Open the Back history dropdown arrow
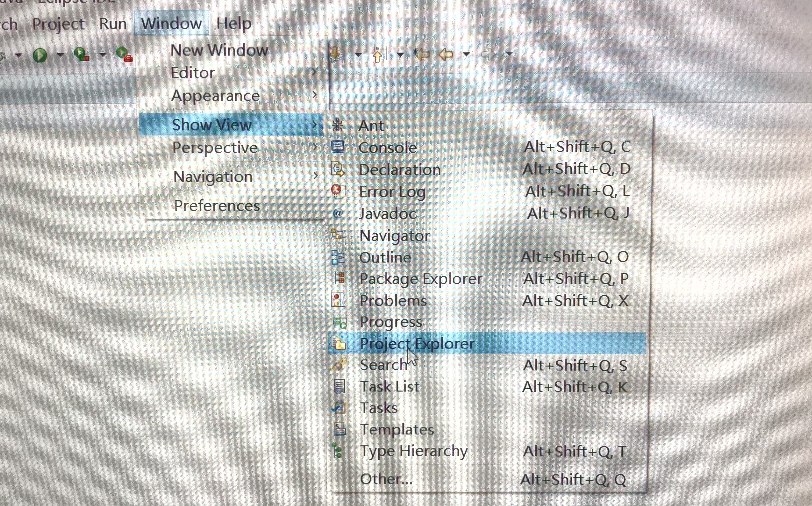 tap(466, 54)
